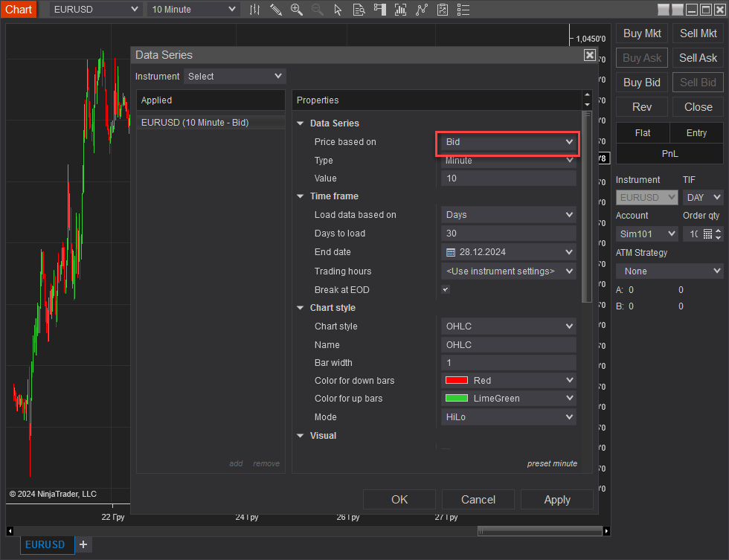Click the Apply button
Screen dimensions: 729x560
coord(556,500)
